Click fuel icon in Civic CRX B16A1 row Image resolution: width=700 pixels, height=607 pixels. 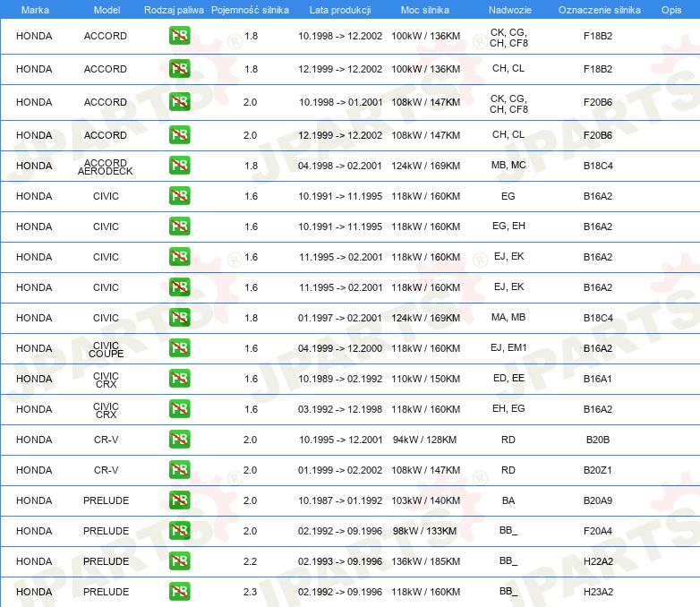(179, 379)
